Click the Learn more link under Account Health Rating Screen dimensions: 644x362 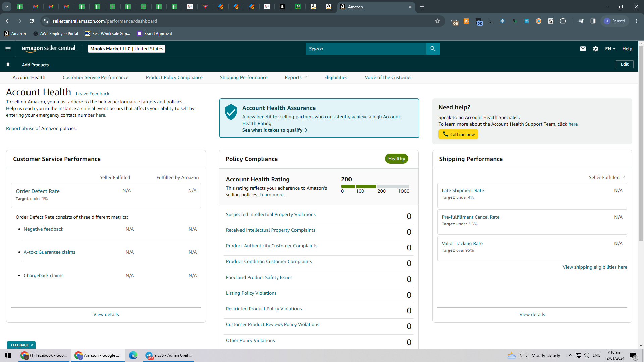tap(271, 195)
